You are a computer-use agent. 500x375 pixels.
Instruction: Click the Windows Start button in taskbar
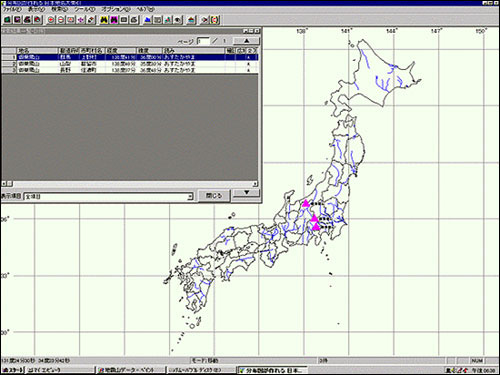(x=13, y=370)
